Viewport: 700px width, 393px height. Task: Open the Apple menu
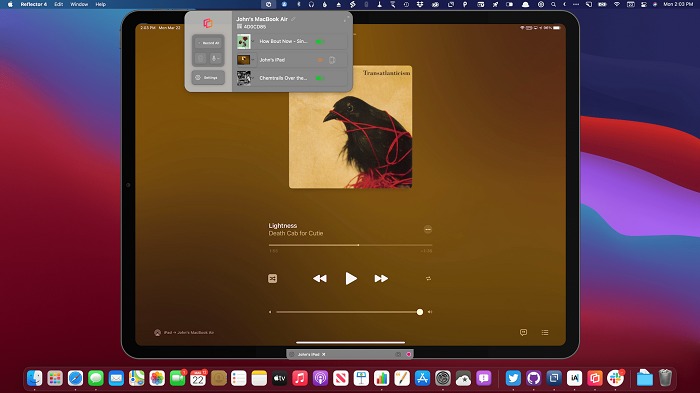[x=10, y=4]
